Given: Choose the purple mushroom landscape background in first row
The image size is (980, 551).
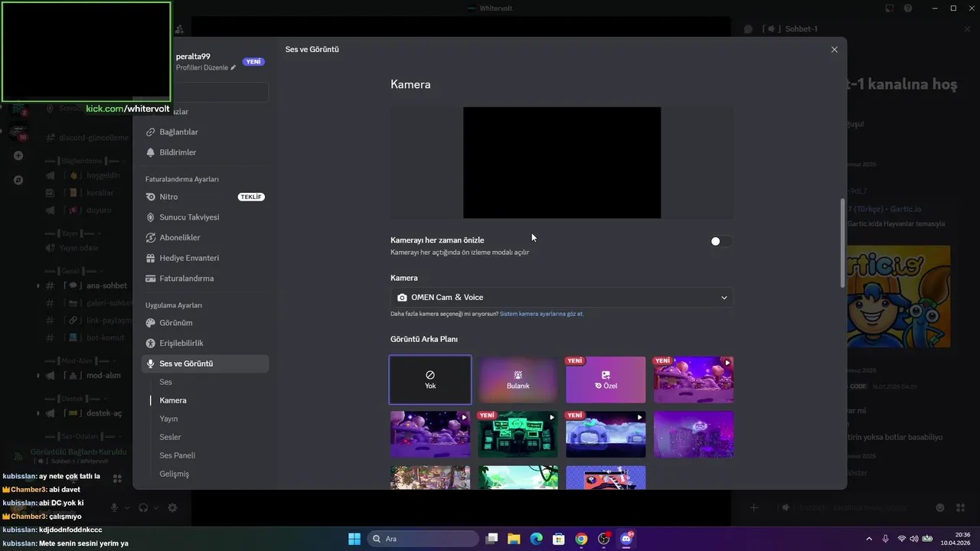Looking at the screenshot, I should [x=694, y=380].
